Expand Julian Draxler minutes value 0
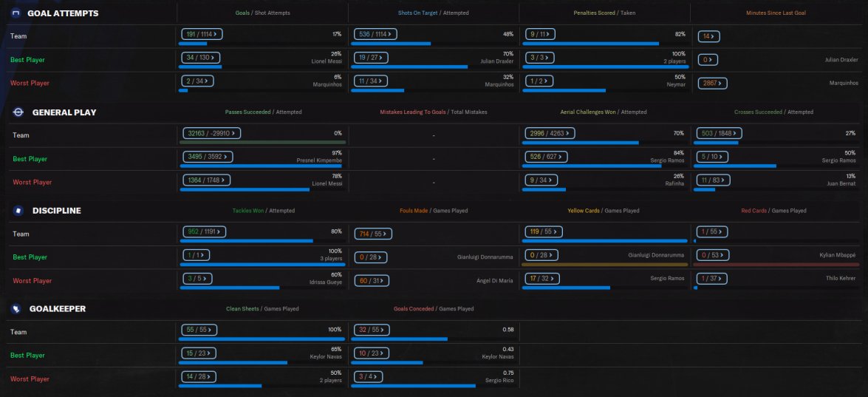The height and width of the screenshot is (397, 868). point(708,60)
